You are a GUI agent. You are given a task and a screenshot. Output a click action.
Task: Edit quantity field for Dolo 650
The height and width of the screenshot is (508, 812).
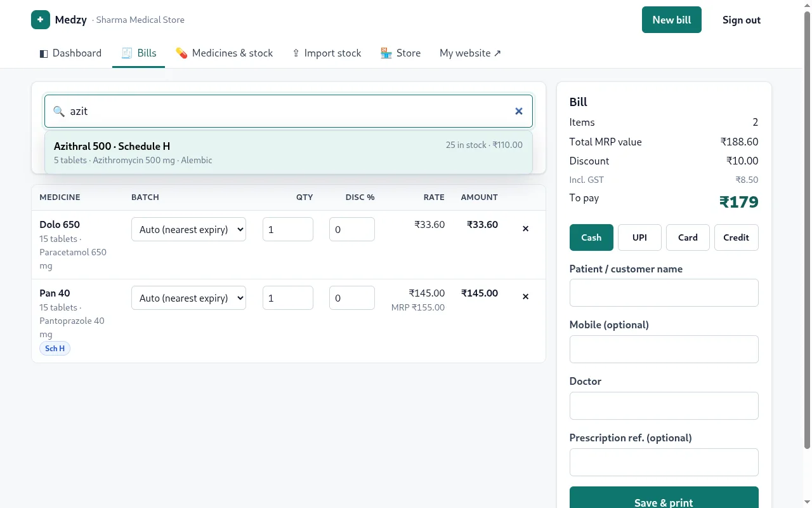coord(288,229)
